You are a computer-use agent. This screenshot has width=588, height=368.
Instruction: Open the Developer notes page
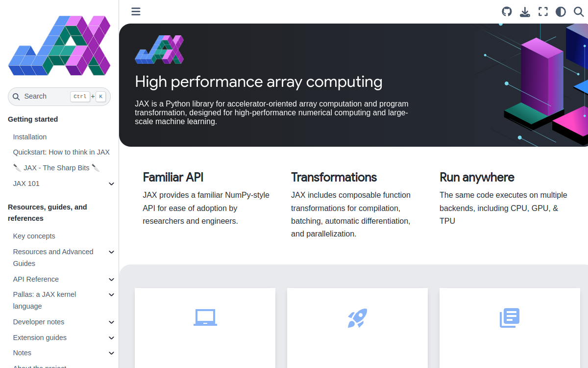(39, 322)
